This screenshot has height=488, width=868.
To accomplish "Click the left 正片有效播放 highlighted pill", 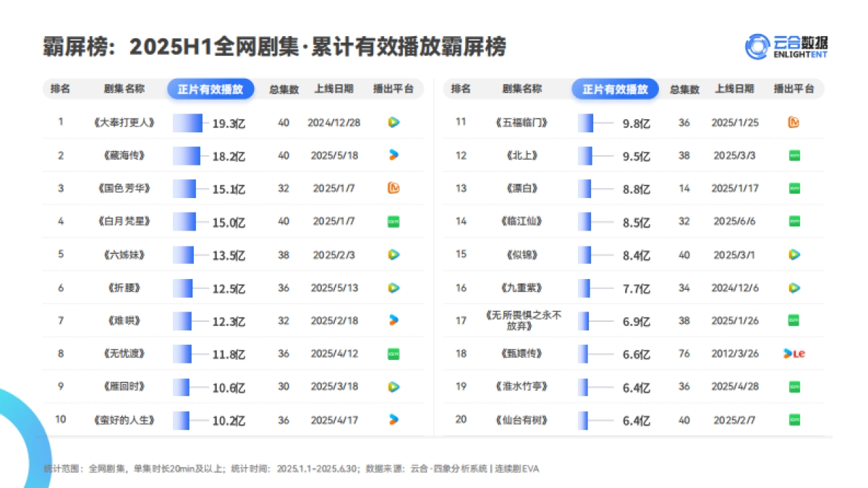I will [x=210, y=88].
